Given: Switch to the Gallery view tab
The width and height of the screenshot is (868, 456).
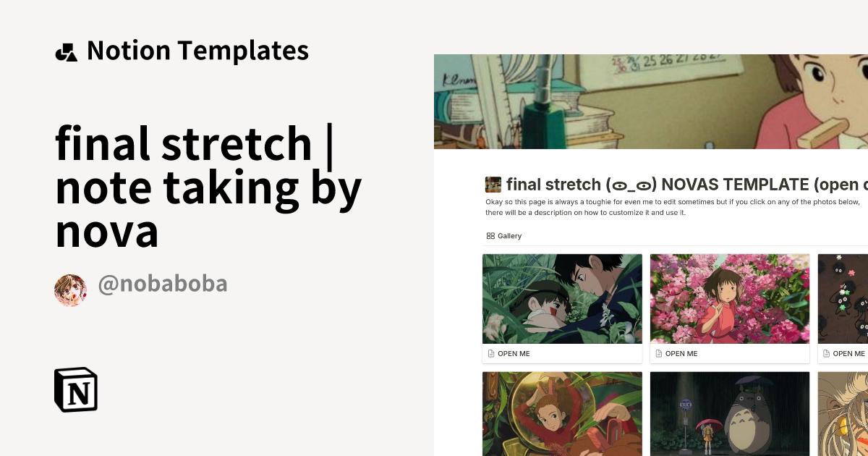Looking at the screenshot, I should 503,236.
